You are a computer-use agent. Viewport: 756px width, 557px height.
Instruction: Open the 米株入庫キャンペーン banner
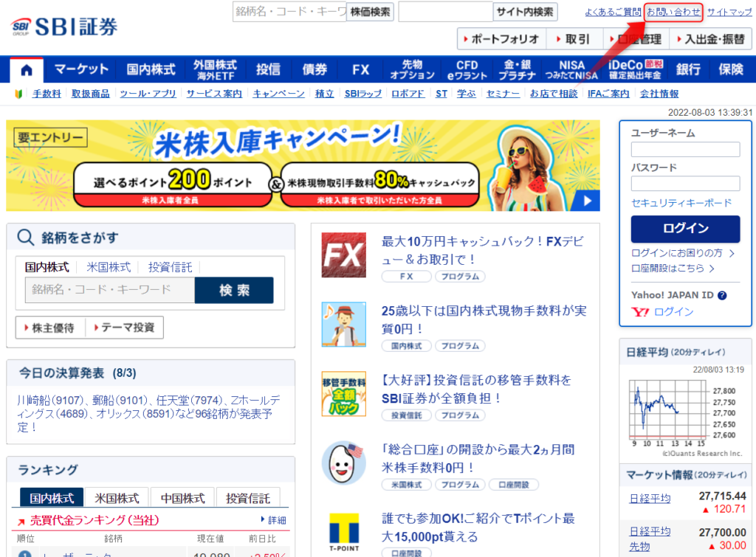303,165
